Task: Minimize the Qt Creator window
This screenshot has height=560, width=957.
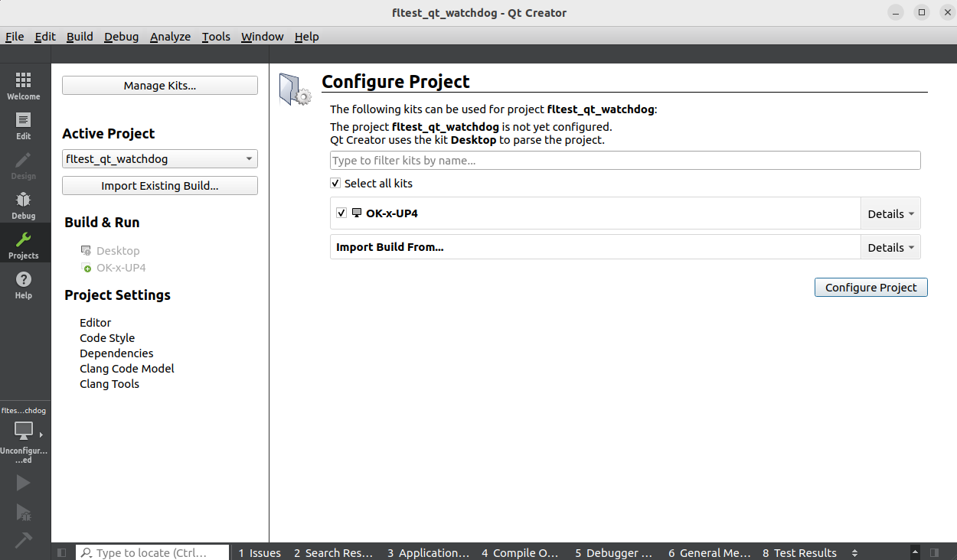Action: click(896, 12)
